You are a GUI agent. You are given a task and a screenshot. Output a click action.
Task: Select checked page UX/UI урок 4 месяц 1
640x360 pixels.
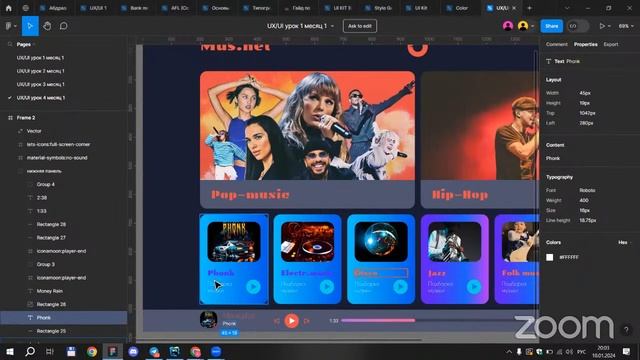pyautogui.click(x=40, y=98)
